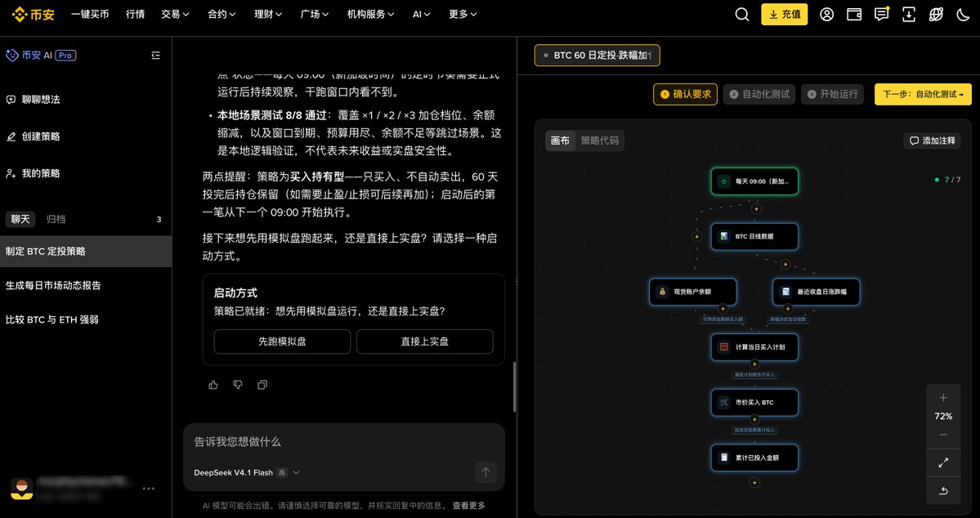Switch to the 画布 tab
The width and height of the screenshot is (980, 518).
click(560, 141)
